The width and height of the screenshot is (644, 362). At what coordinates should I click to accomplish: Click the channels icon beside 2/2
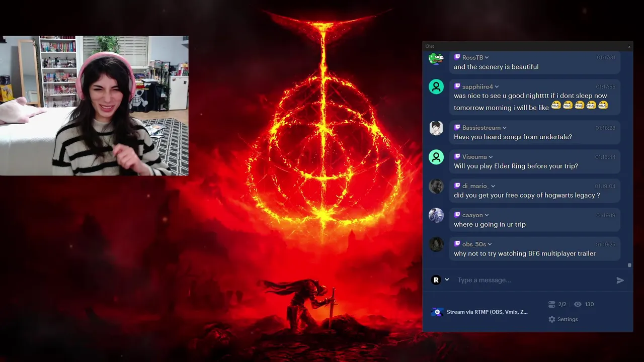click(x=552, y=304)
